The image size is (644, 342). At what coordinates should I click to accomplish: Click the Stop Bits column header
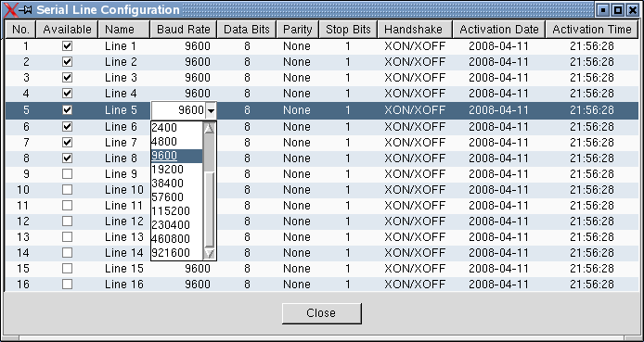pos(348,30)
